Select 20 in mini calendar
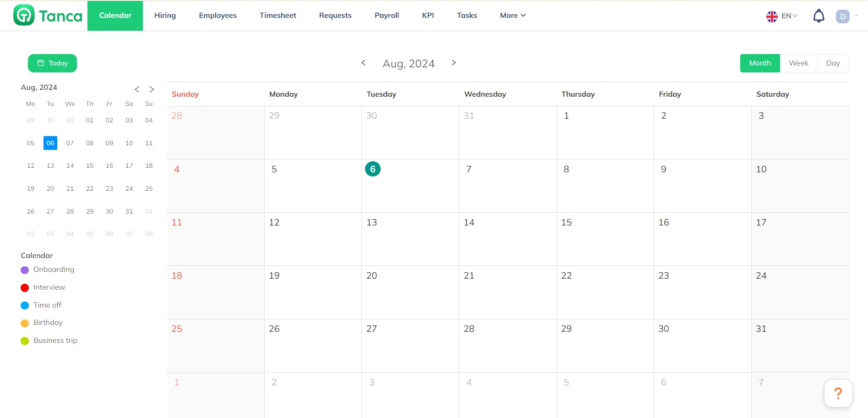Screen dimensions: 868x418 tap(50, 188)
